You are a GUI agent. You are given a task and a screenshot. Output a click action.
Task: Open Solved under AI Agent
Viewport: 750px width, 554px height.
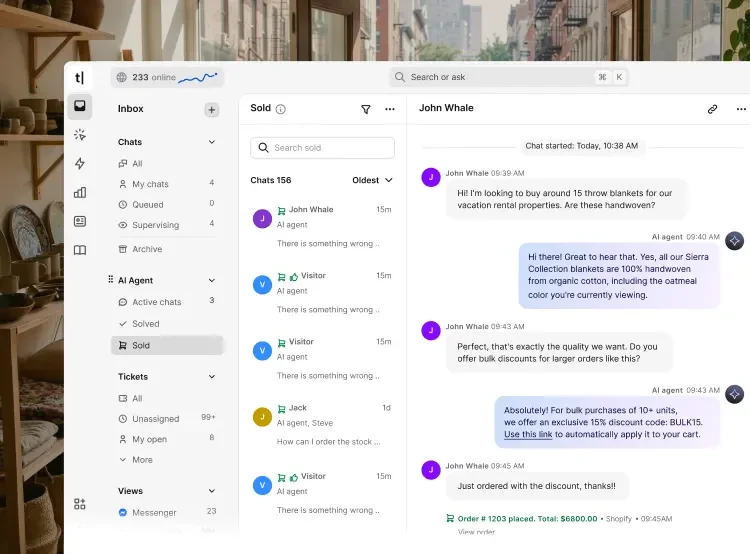(x=167, y=323)
